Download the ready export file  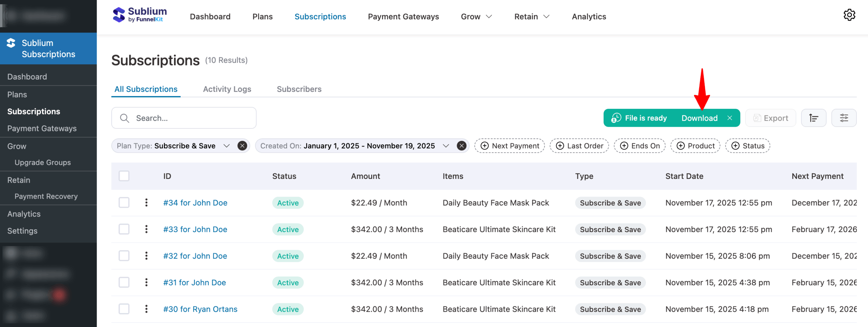click(x=699, y=118)
